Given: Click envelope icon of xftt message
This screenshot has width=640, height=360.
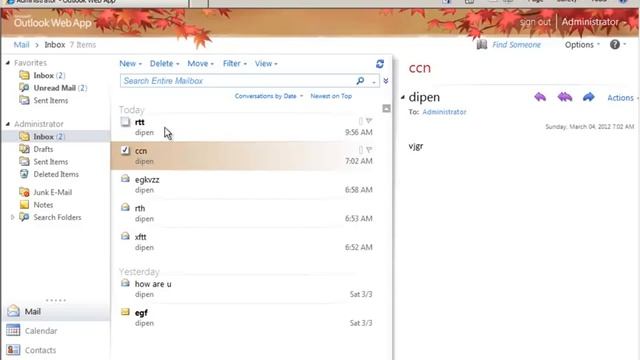Looking at the screenshot, I should click(125, 236).
